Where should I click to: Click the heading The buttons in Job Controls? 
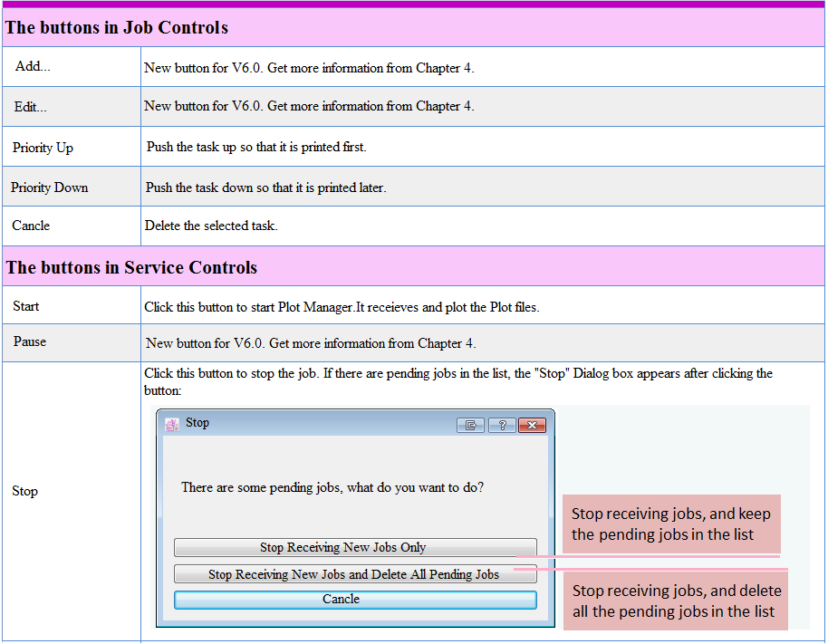117,27
